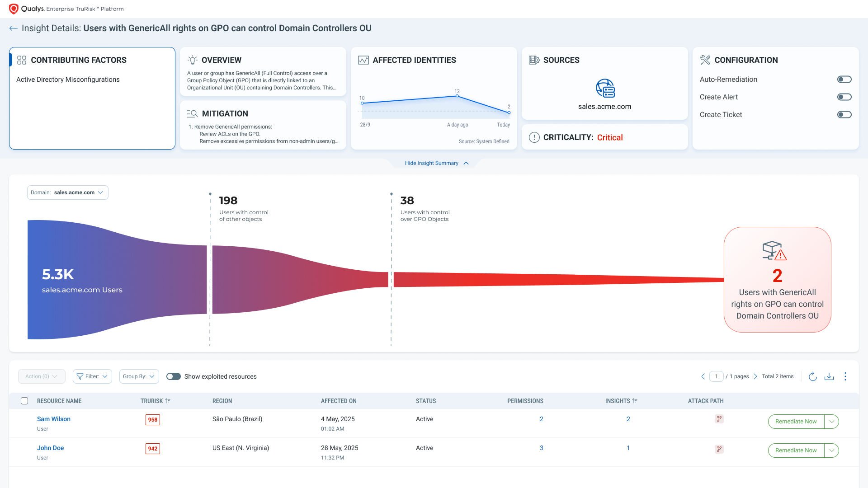Enable the Auto-Remediation toggle
Viewport: 868px width, 488px height.
tap(844, 80)
